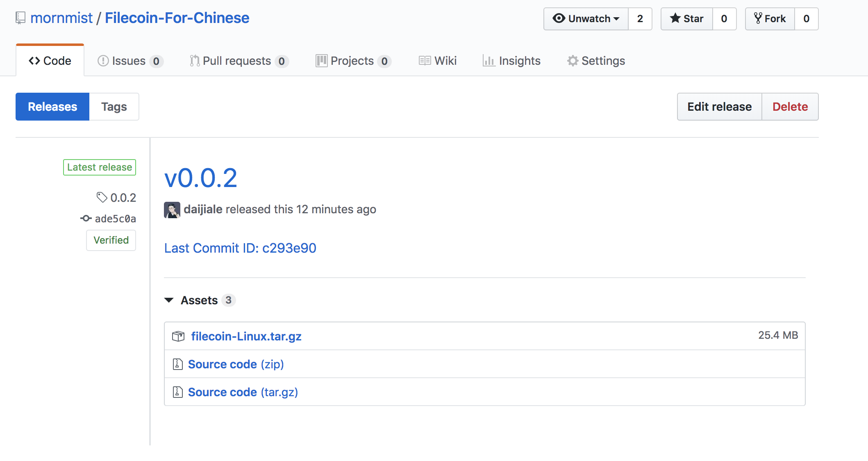Click the Pull requests counter badge
The height and width of the screenshot is (461, 868).
point(282,61)
